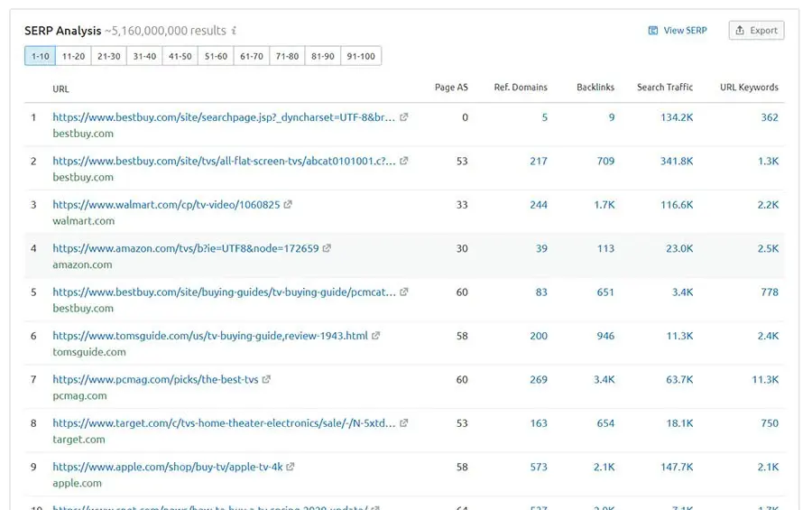Click the Export button
The width and height of the screenshot is (812, 510).
[x=756, y=31]
